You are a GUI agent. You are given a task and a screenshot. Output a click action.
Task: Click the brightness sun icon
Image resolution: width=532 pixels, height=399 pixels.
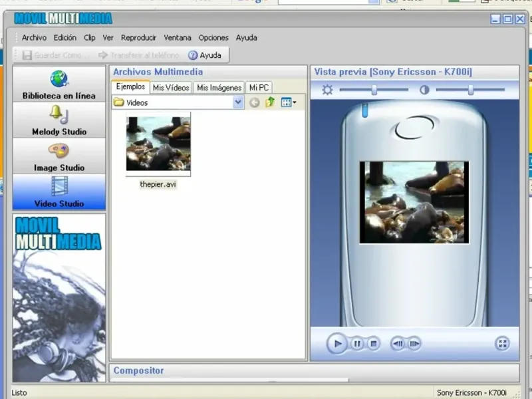pos(327,90)
